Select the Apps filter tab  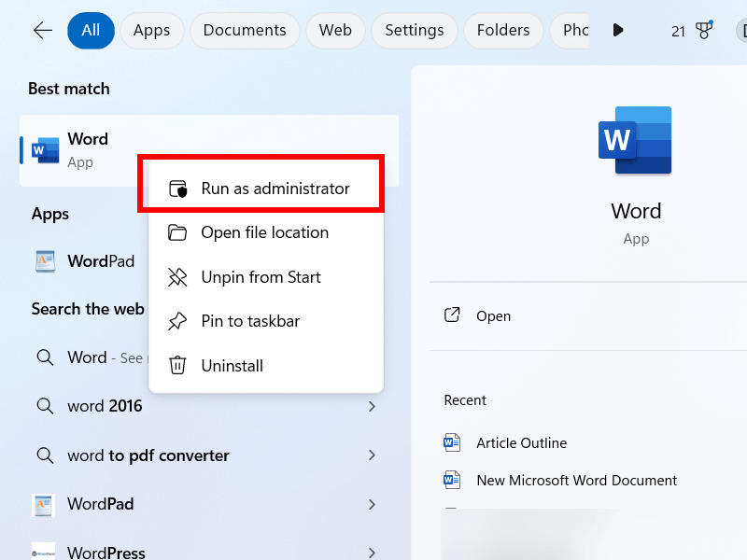point(151,30)
